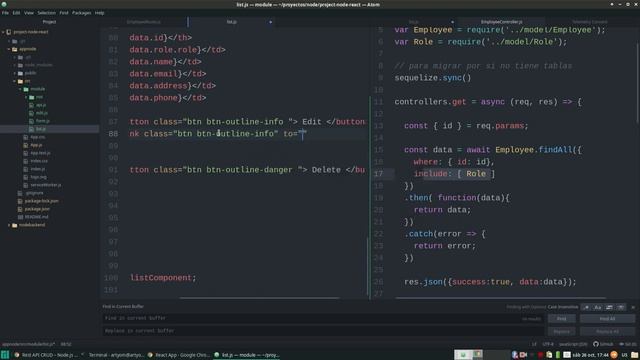Image resolution: width=640 pixels, height=360 pixels.
Task: Switch to Rest API CRUD taskbar item
Action: pyautogui.click(x=46, y=355)
